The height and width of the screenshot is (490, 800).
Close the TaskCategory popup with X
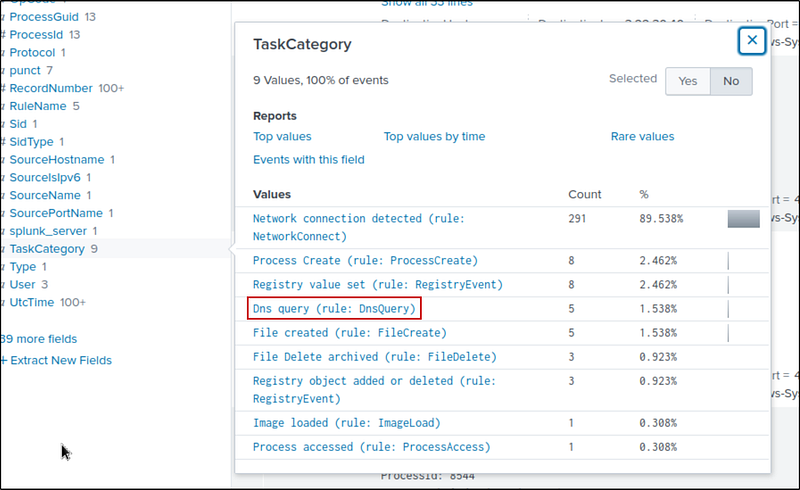752,40
